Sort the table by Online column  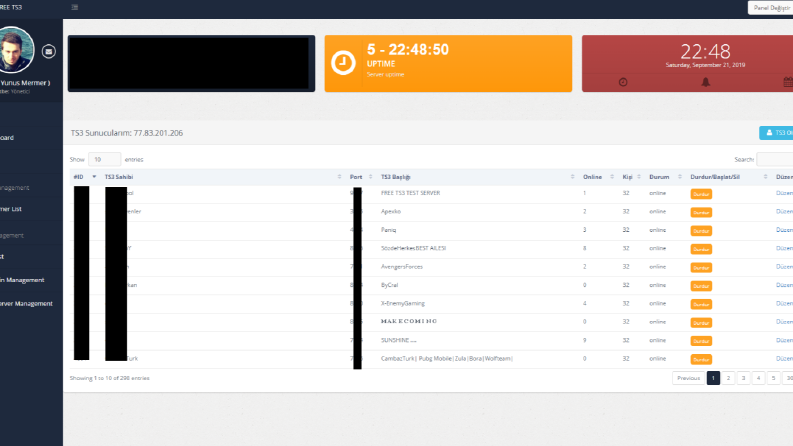tap(598, 177)
